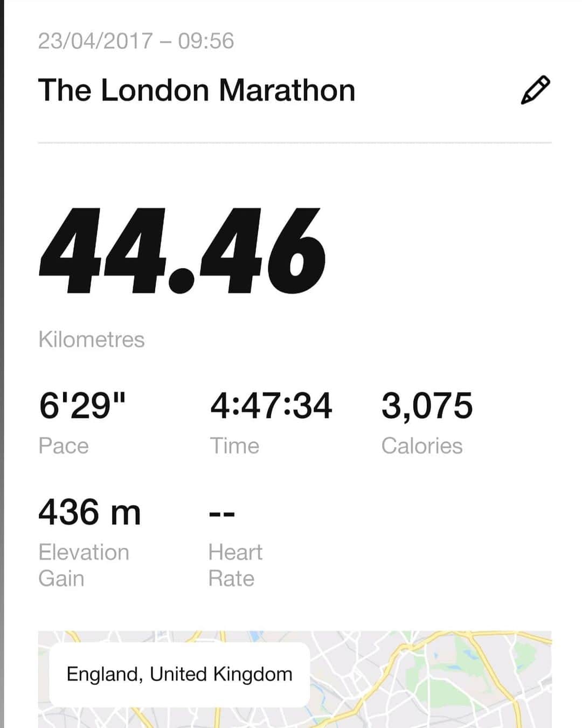Tap the Time label

pos(234,446)
